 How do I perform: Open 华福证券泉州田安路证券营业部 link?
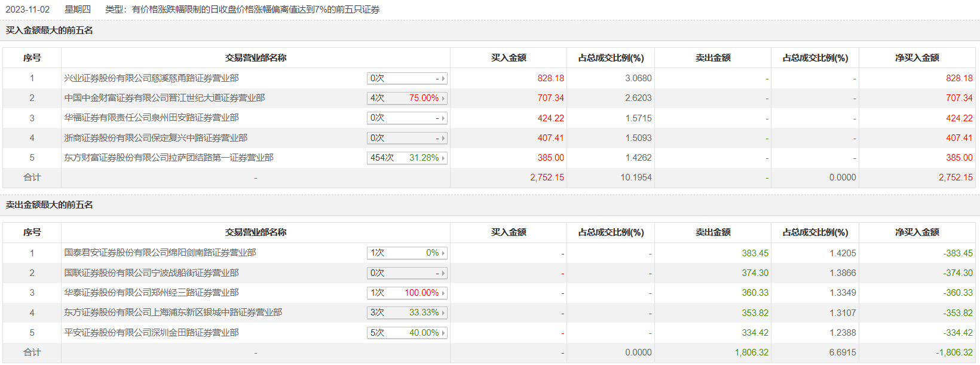(x=151, y=118)
